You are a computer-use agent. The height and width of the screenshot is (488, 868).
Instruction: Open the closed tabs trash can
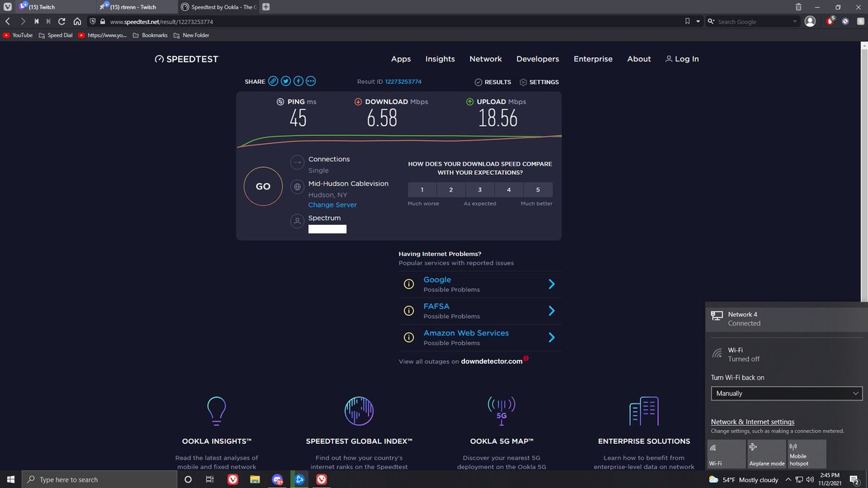tap(798, 7)
